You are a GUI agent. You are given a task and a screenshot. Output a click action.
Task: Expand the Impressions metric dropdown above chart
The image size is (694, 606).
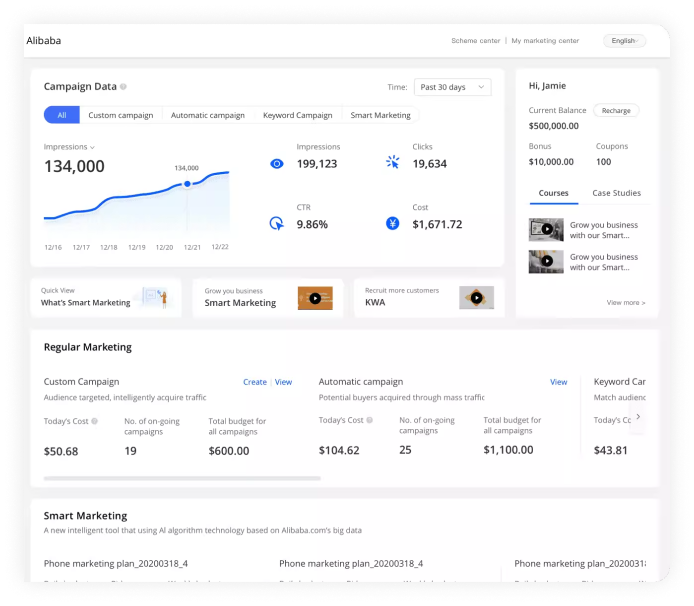coord(92,147)
